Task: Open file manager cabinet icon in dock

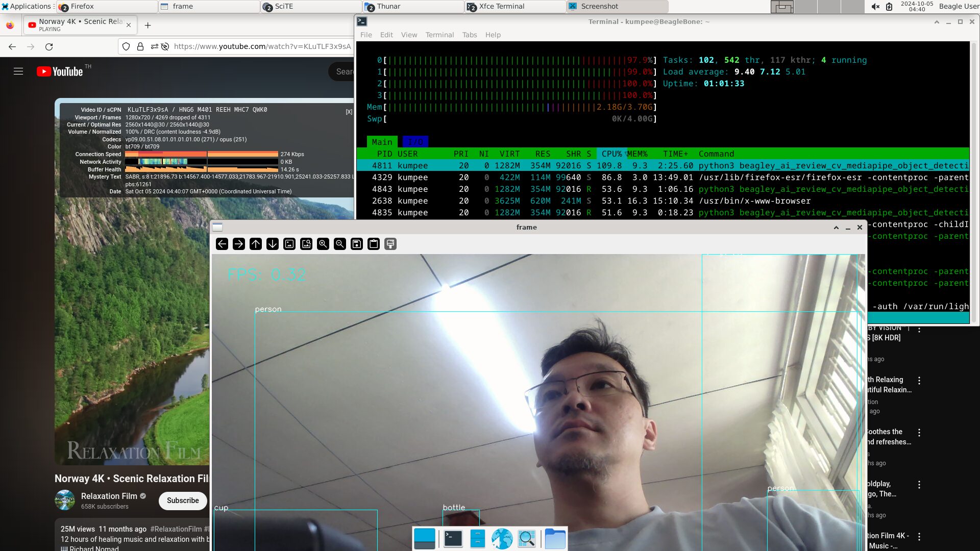Action: point(477,539)
